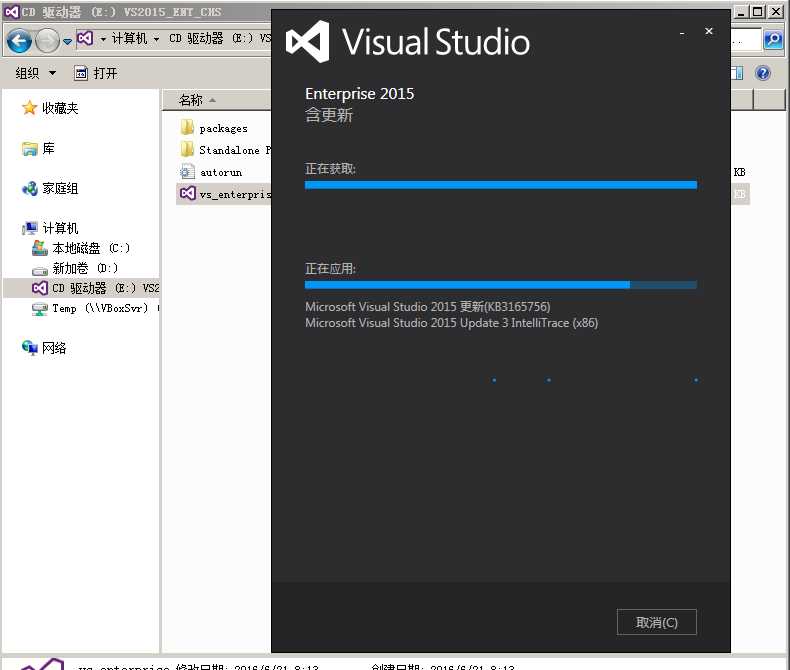
Task: Select 网络 (Network) in navigation pane
Action: coord(54,348)
